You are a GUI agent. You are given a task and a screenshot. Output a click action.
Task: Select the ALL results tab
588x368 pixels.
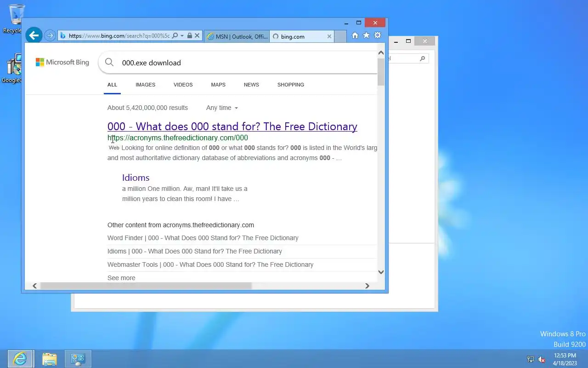click(112, 85)
